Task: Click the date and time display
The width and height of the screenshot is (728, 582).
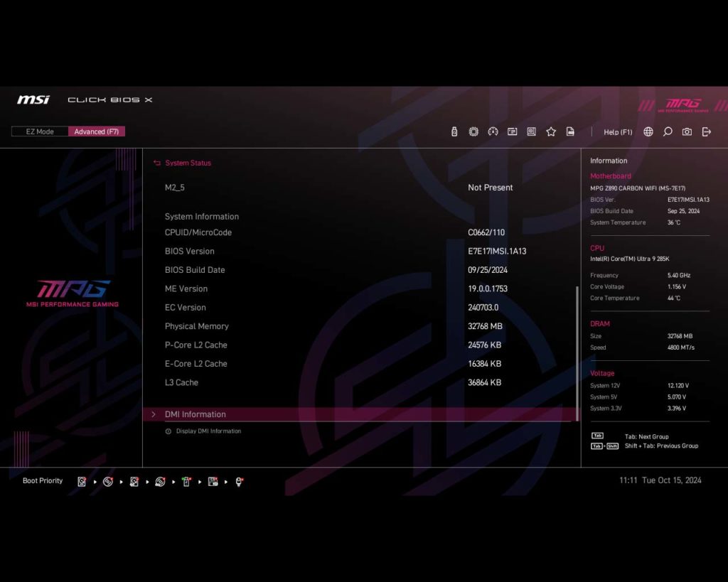Action: pos(660,480)
